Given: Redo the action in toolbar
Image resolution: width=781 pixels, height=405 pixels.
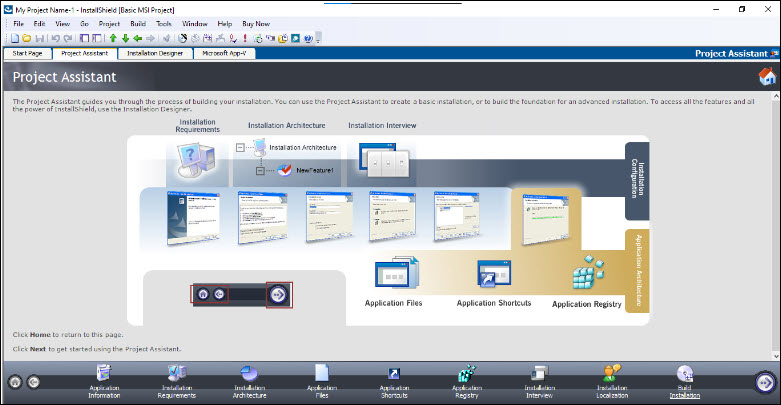Looking at the screenshot, I should click(x=68, y=38).
